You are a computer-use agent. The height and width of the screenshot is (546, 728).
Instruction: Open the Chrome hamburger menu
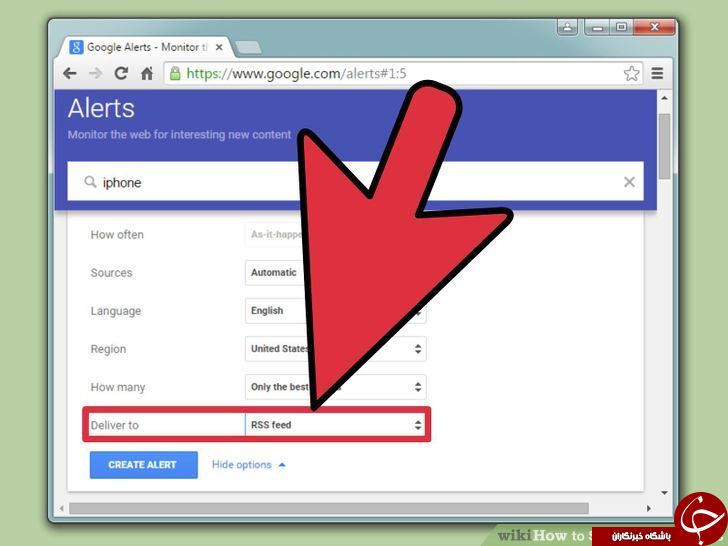(657, 73)
